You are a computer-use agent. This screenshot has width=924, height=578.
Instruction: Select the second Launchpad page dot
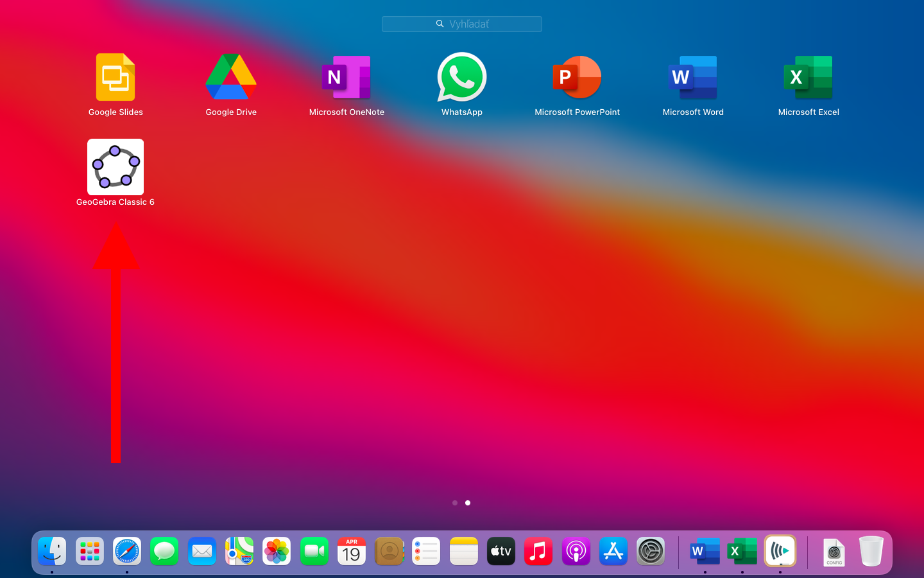click(468, 503)
